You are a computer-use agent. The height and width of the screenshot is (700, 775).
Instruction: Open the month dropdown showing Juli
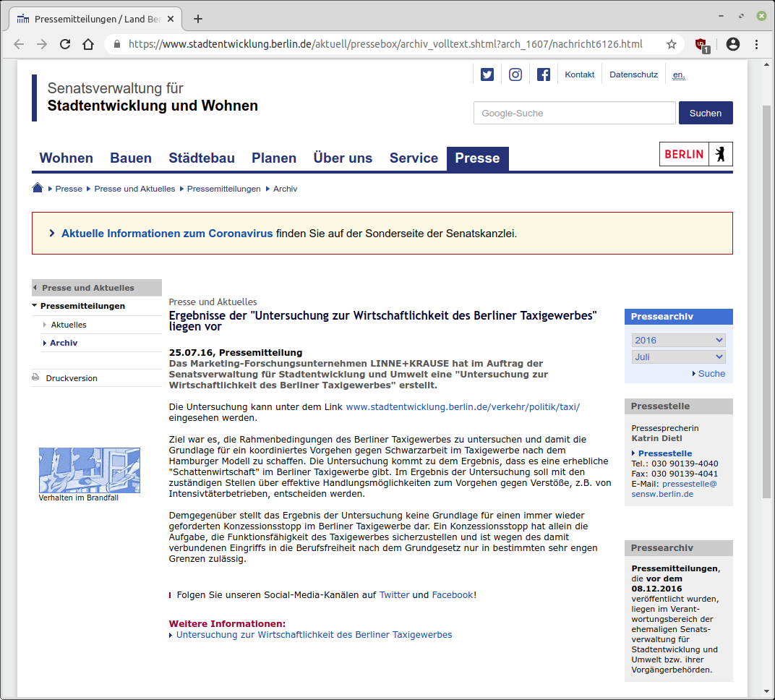coord(678,357)
